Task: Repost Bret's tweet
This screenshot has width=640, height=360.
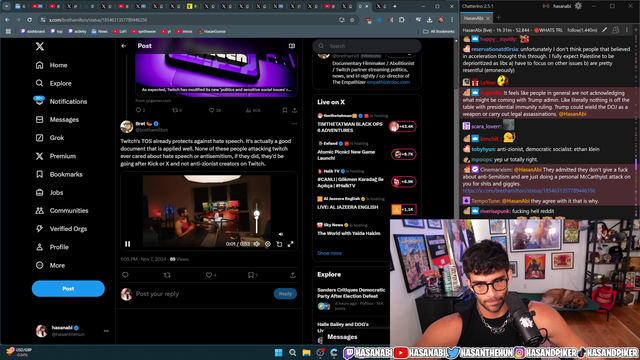Action: tap(167, 275)
